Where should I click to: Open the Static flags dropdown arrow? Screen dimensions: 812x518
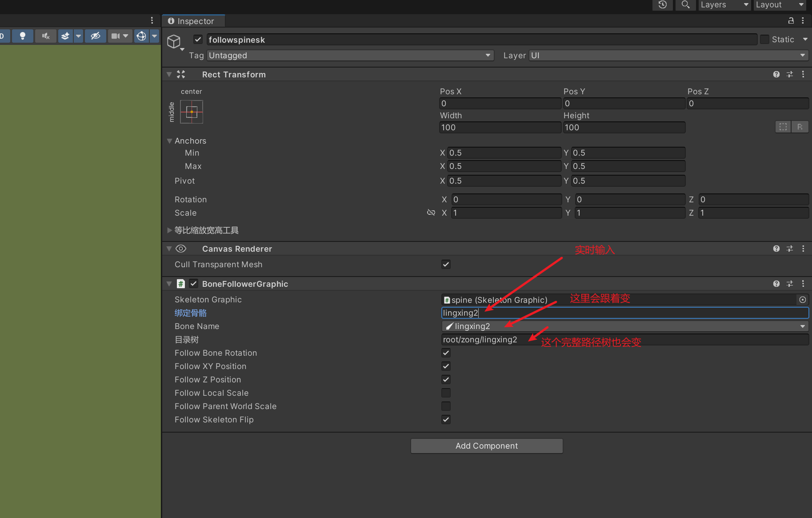tap(805, 40)
